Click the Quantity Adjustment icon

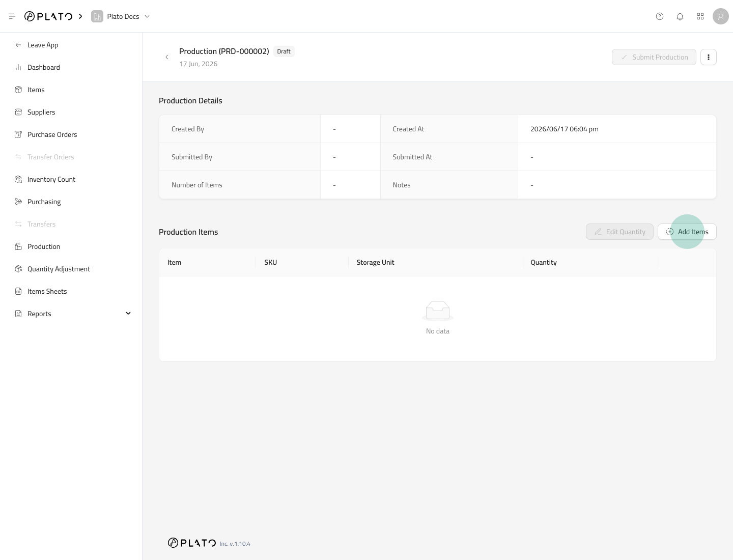[x=18, y=269]
